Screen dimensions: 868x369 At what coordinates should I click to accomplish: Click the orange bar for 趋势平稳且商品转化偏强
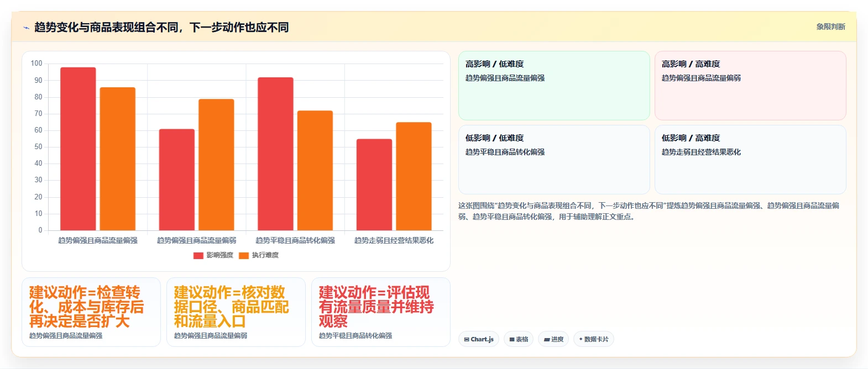coord(315,170)
